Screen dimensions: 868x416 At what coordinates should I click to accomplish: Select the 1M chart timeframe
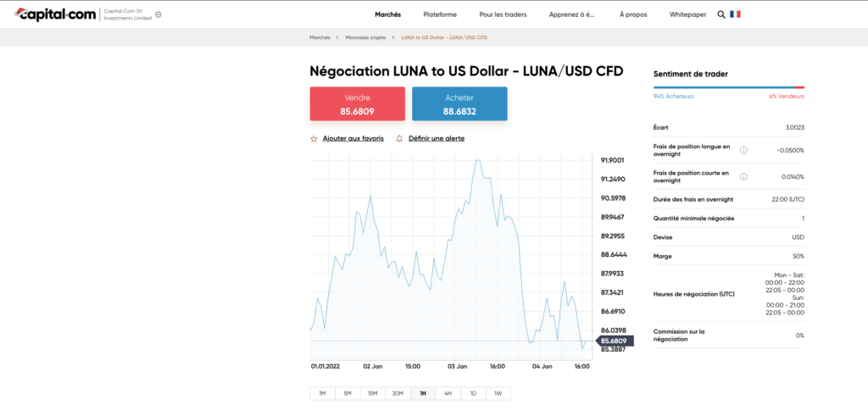322,394
